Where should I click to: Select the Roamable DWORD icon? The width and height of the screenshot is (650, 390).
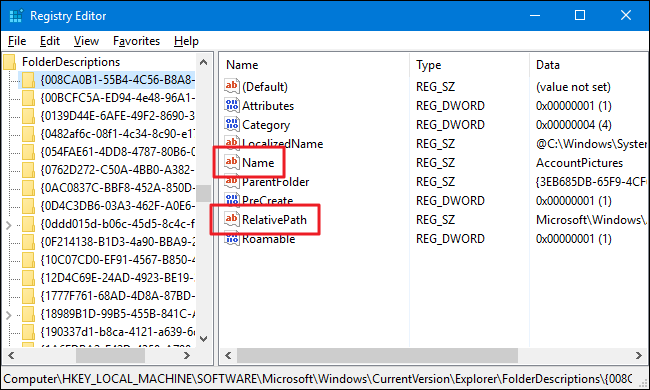232,239
